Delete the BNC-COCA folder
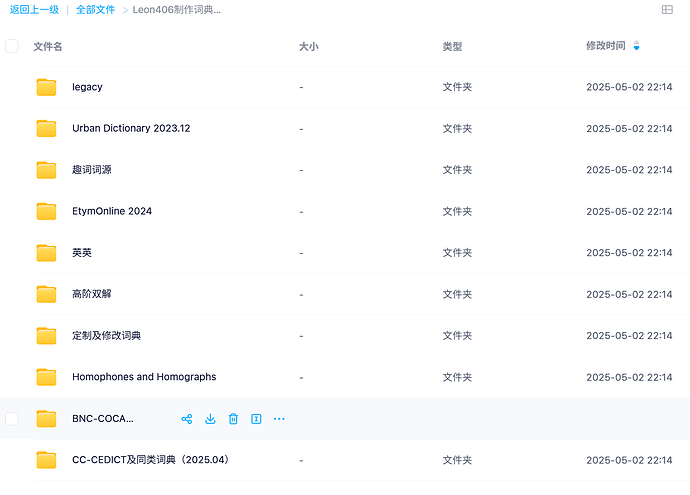The height and width of the screenshot is (495, 690). [233, 418]
